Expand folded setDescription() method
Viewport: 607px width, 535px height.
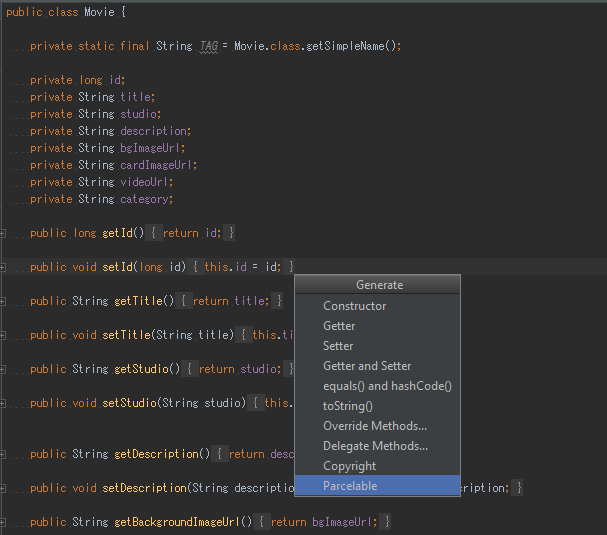pyautogui.click(x=2, y=489)
